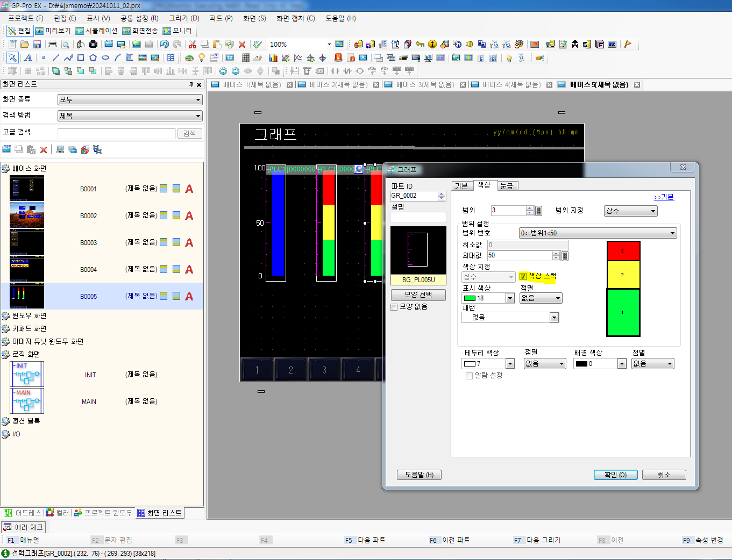This screenshot has width=732, height=560.
Task: Click the speaker sound settings icon
Action: (x=470, y=44)
